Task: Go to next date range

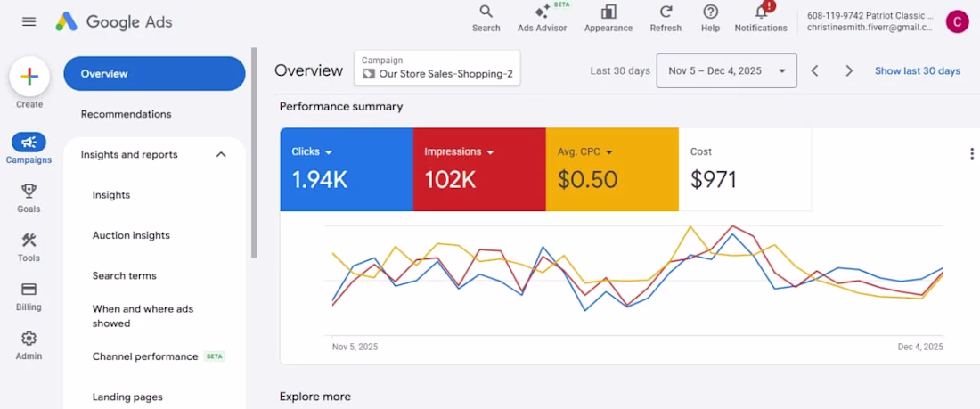Action: [849, 70]
